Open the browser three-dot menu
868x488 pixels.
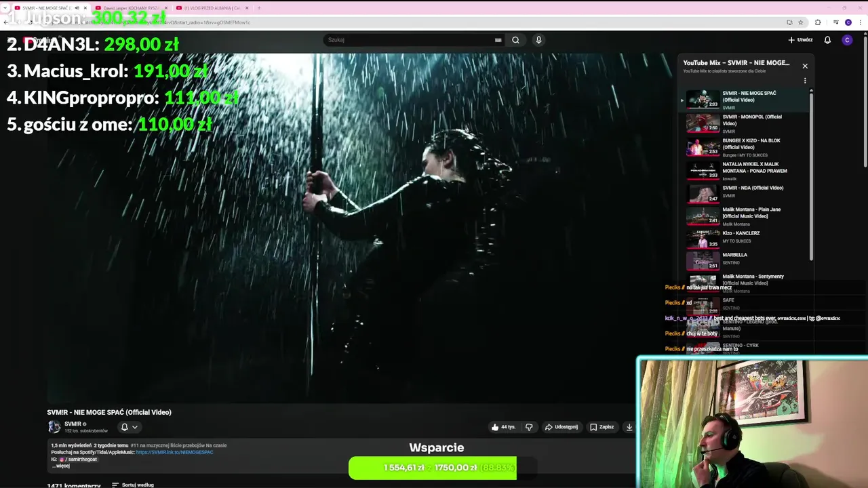[x=859, y=22]
